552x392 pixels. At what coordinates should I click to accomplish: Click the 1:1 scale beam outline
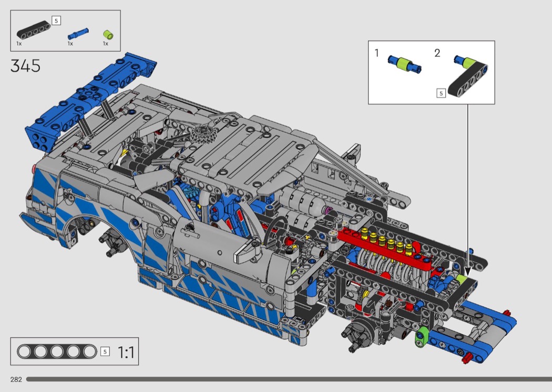point(57,352)
